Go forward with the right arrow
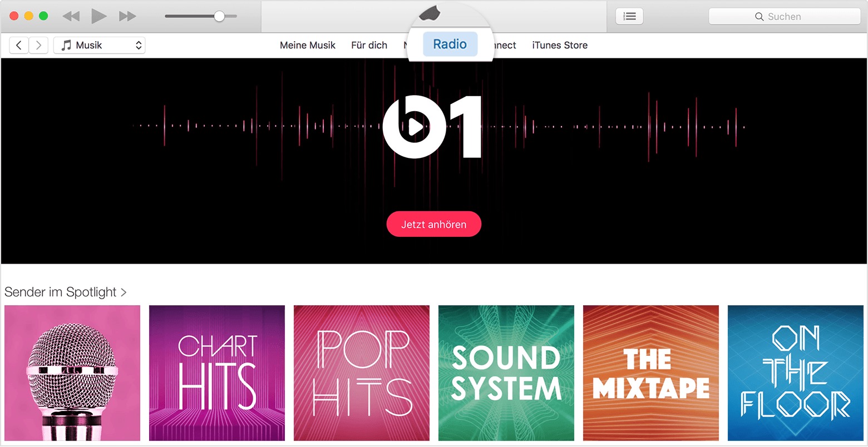868x447 pixels. [38, 45]
